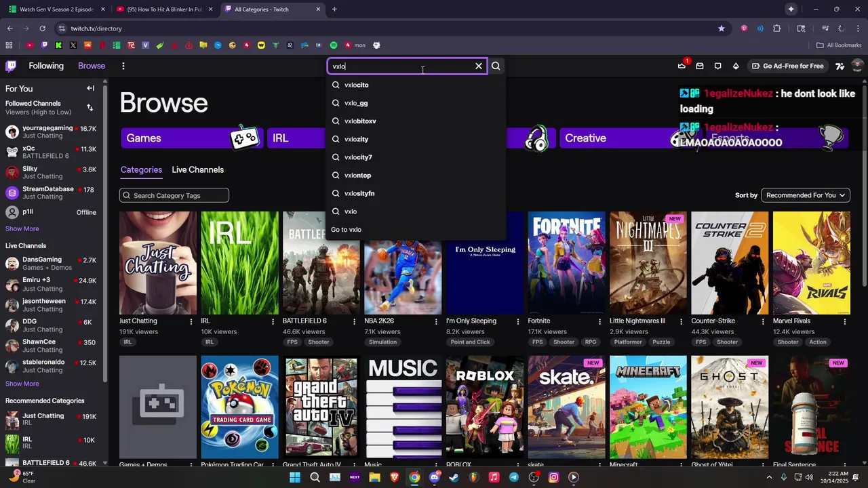Expand Show More under Followed Channels
Image resolution: width=868 pixels, height=488 pixels.
[22, 229]
